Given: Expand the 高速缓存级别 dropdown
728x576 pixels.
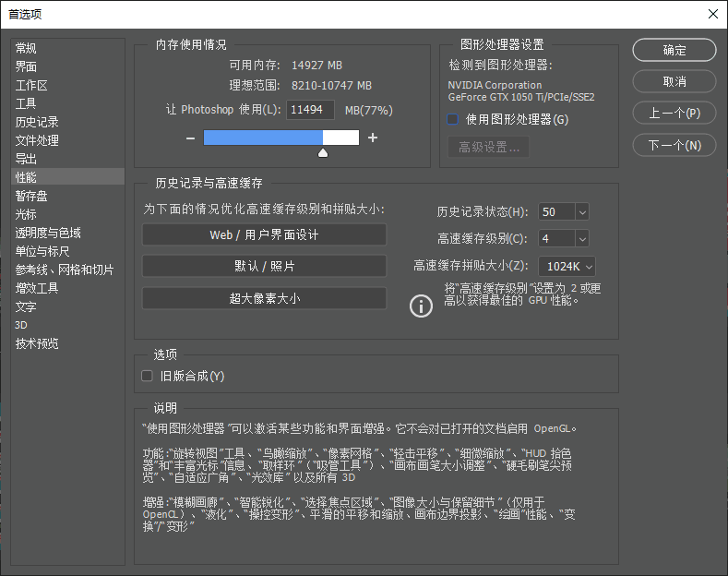Looking at the screenshot, I should (x=580, y=238).
